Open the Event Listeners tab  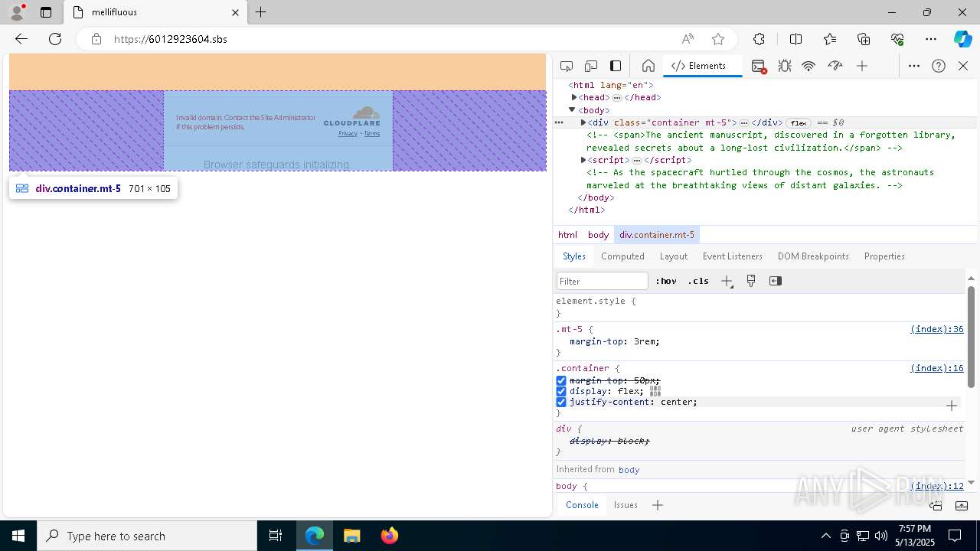click(733, 256)
